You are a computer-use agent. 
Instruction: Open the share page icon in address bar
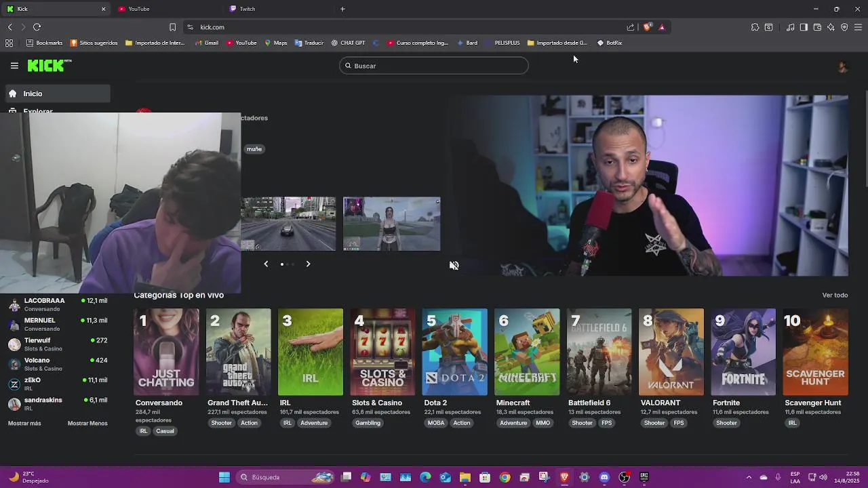pyautogui.click(x=631, y=27)
